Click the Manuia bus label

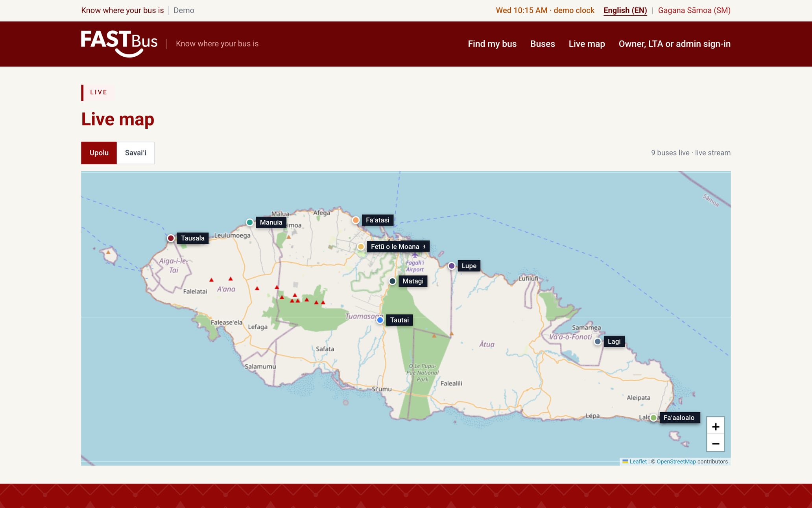(x=271, y=222)
